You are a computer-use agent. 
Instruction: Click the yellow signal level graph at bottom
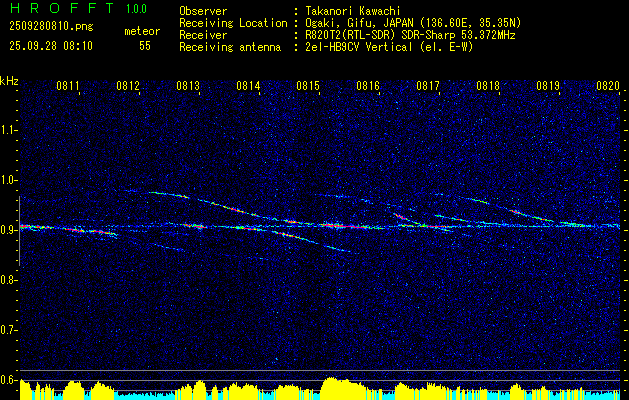coord(320,388)
